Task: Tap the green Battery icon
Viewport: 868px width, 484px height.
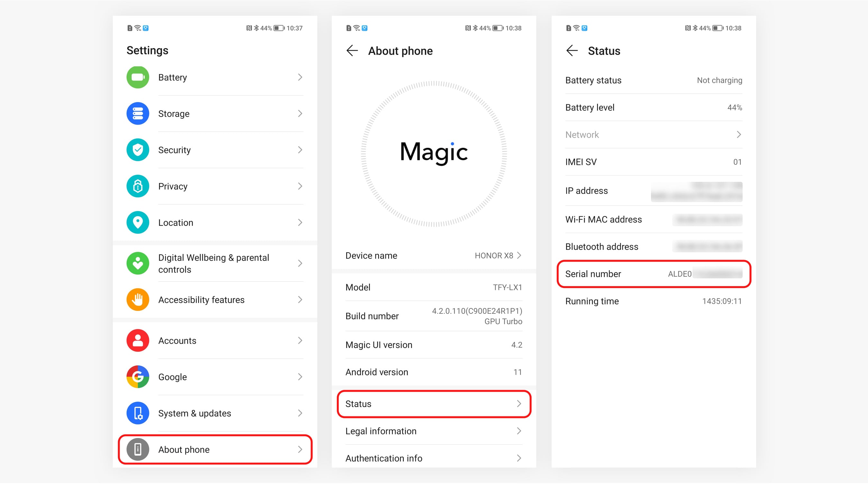Action: 138,77
